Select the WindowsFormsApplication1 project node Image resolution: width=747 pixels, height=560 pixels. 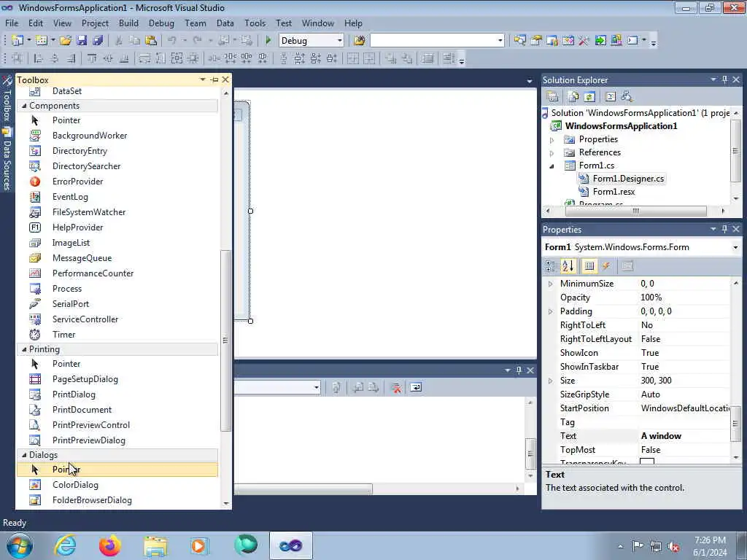coord(621,126)
